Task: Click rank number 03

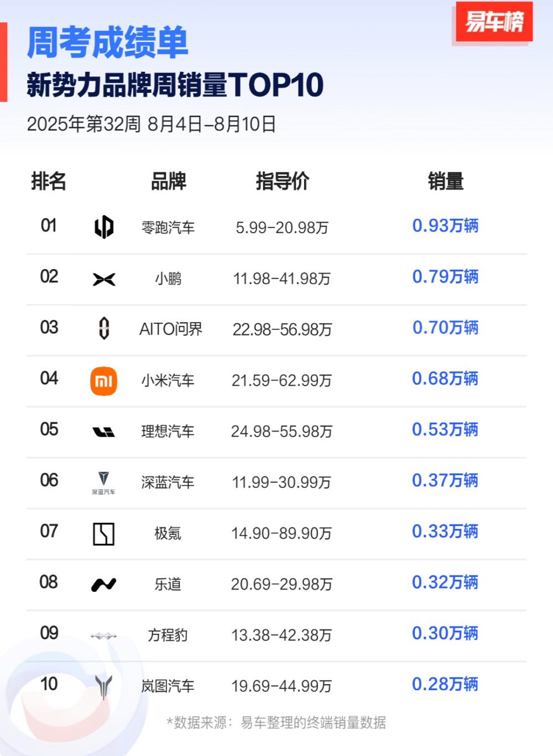Action: pos(49,327)
